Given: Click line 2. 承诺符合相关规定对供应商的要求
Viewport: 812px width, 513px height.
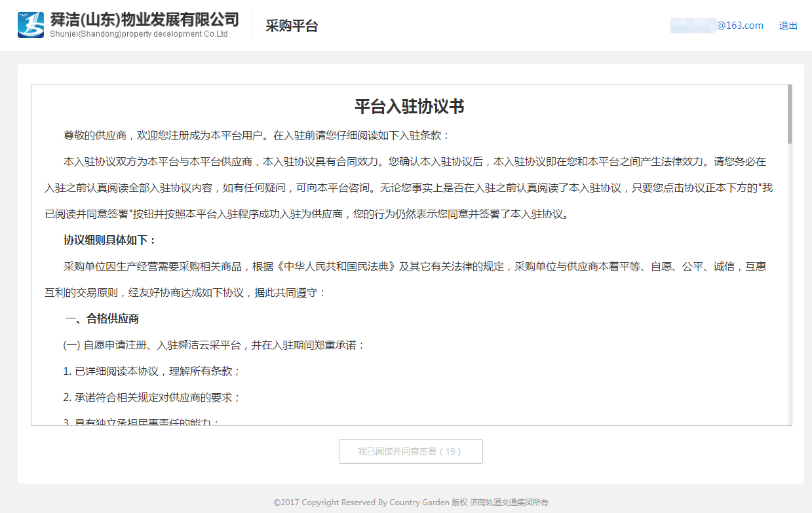Looking at the screenshot, I should 152,398.
